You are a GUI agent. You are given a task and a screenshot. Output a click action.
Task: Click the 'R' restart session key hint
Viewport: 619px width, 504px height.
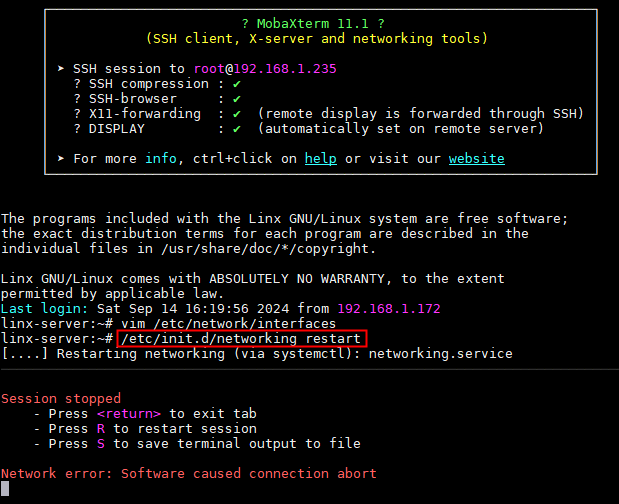[101, 429]
